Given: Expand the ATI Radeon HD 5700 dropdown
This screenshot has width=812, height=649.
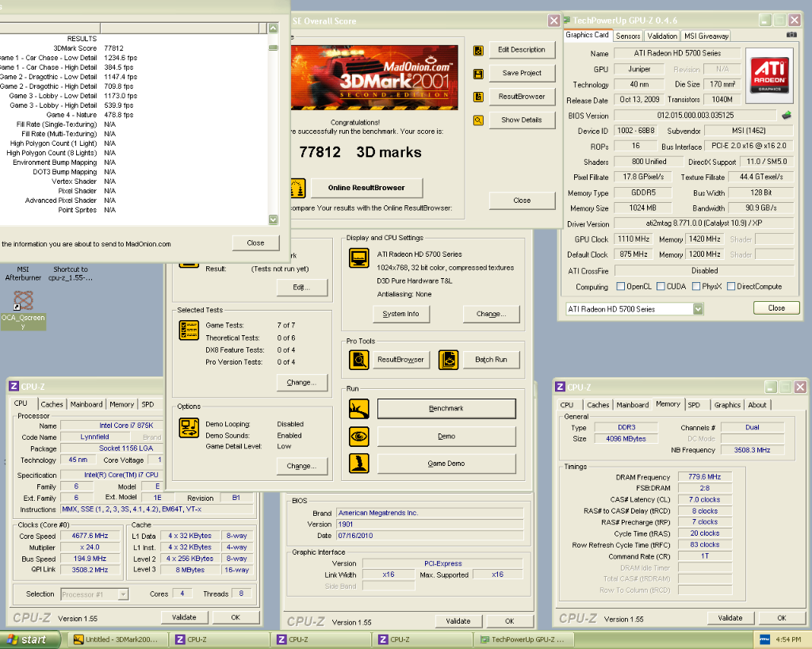Looking at the screenshot, I should (697, 308).
